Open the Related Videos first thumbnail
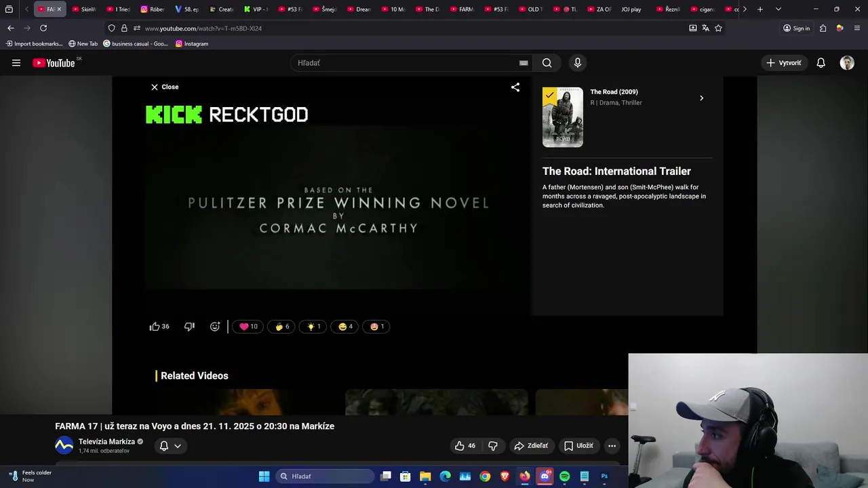The height and width of the screenshot is (488, 868). [x=248, y=402]
